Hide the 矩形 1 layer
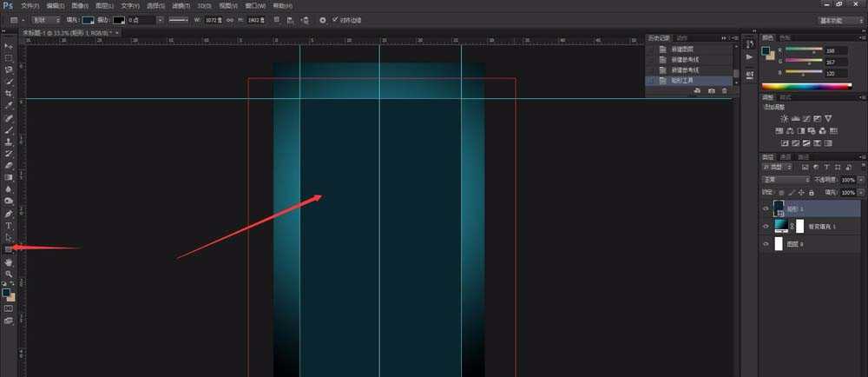 click(765, 208)
